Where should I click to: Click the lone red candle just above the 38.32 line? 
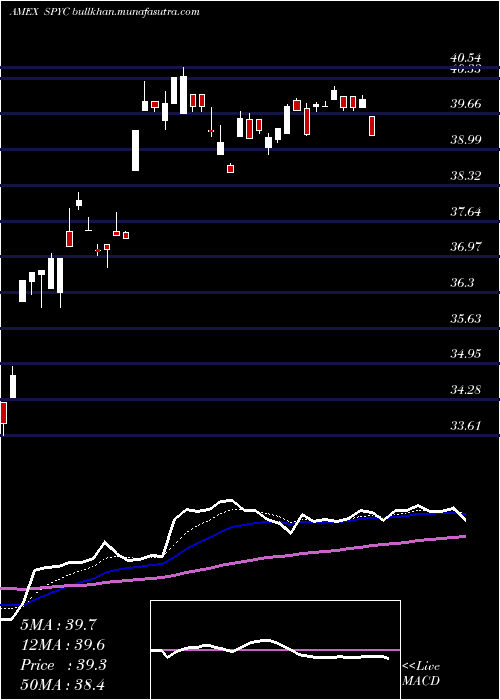230,169
